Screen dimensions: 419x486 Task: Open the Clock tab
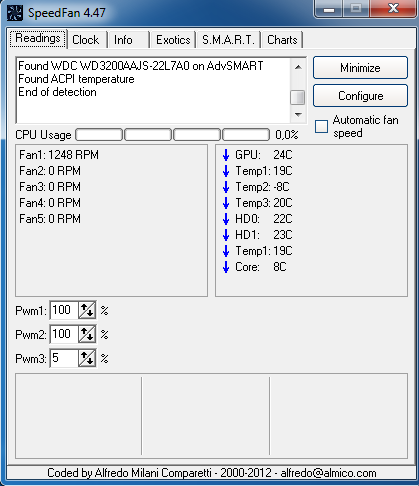point(86,40)
